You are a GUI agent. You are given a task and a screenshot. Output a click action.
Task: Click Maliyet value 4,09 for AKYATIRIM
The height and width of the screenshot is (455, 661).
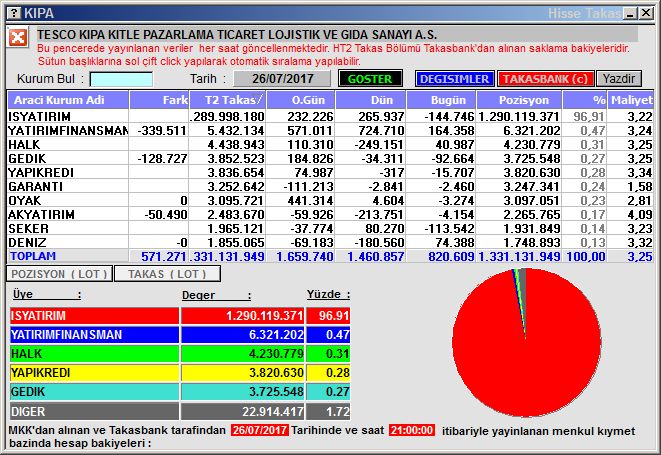[640, 214]
